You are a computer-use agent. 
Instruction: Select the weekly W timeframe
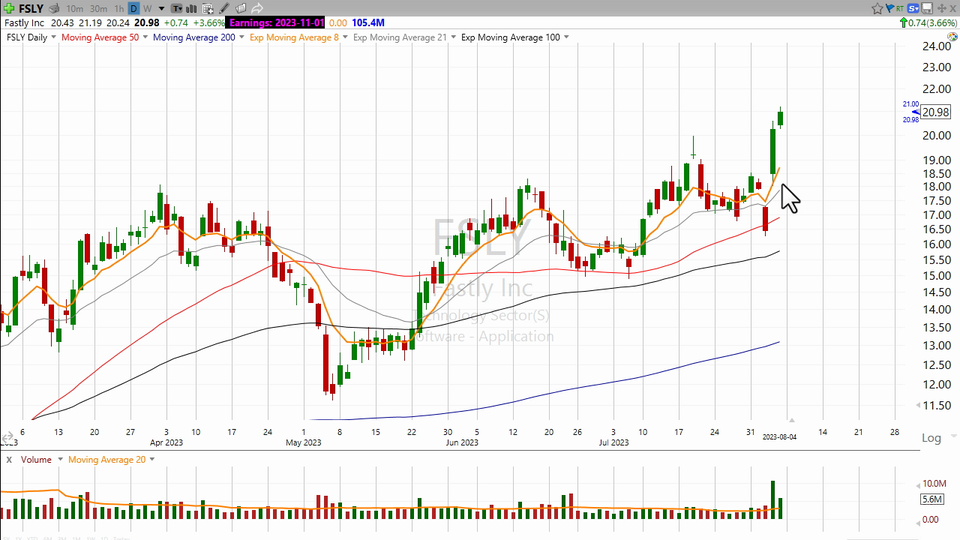tap(148, 8)
